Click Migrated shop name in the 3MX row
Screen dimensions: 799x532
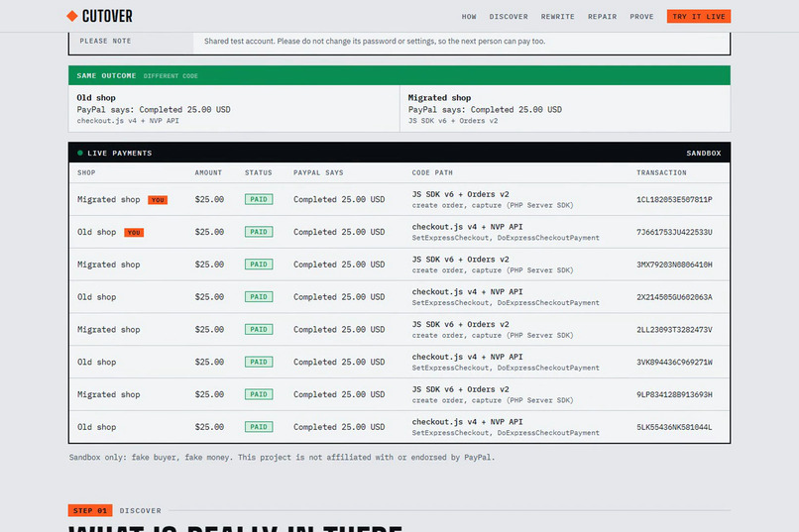(108, 265)
